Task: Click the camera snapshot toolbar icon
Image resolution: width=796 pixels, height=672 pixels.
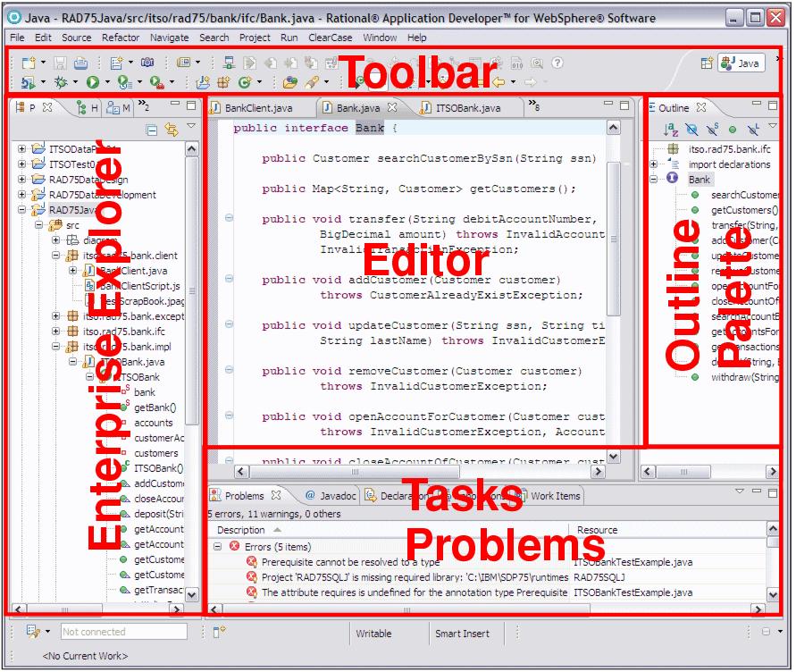Action: (147, 63)
